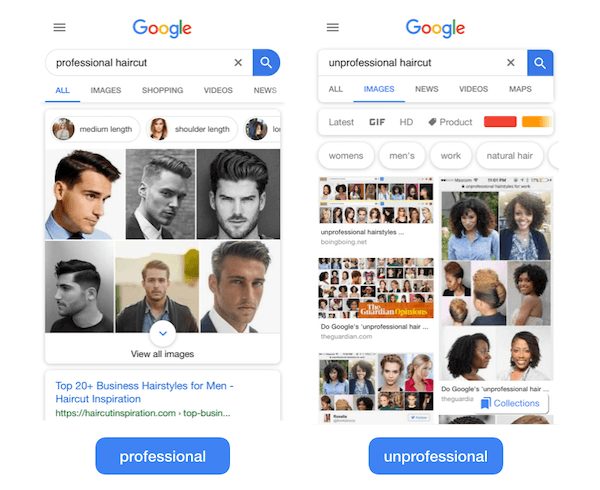Open the hamburger menu on the left page

pyautogui.click(x=59, y=28)
